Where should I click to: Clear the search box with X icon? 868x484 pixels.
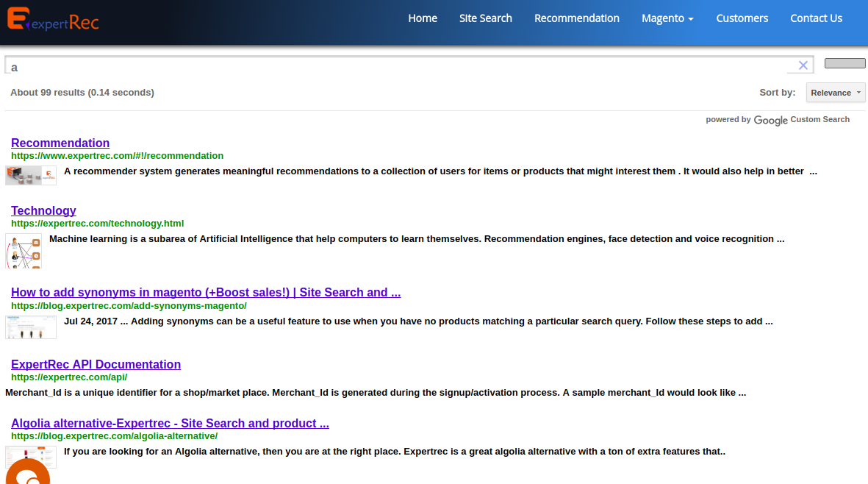(x=803, y=65)
